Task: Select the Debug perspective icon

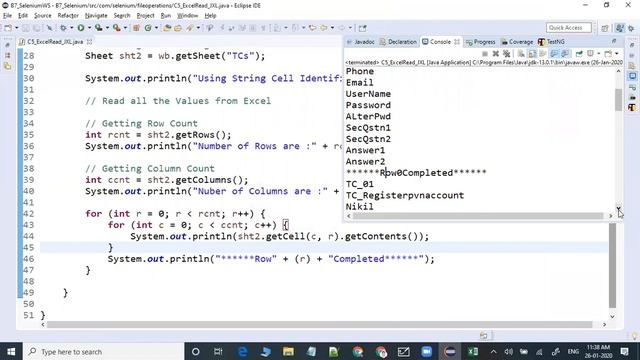Action: 631,28
